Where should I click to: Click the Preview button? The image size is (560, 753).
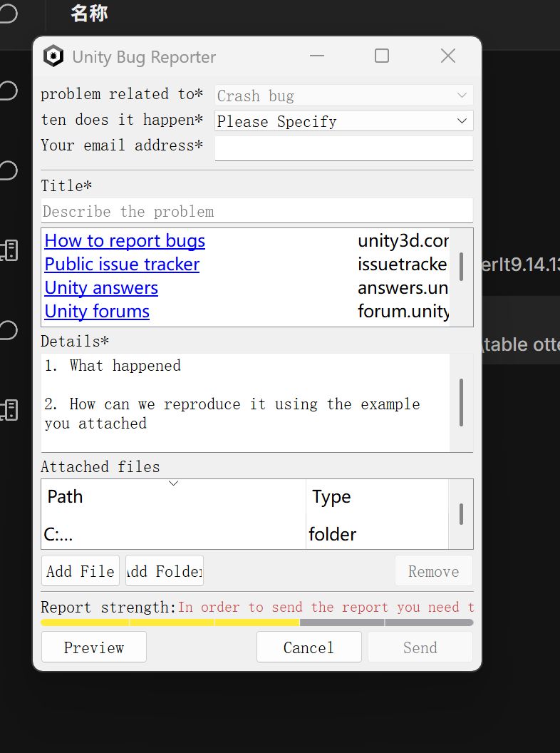tap(94, 647)
